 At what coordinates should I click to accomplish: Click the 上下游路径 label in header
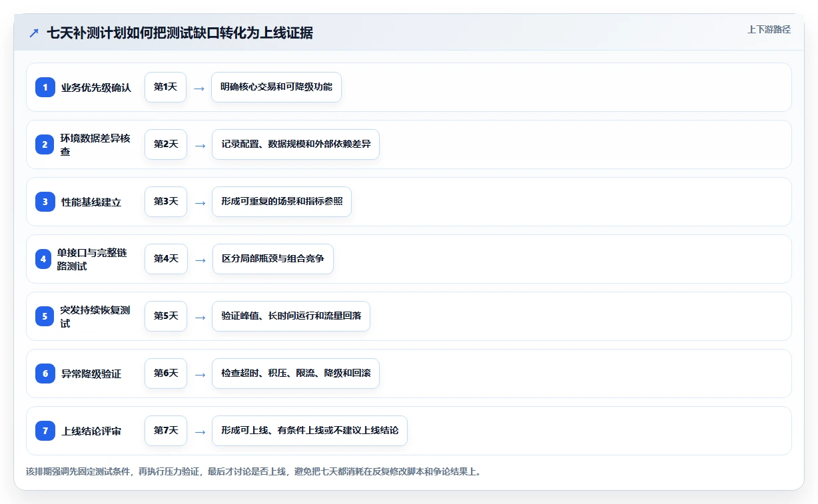769,29
